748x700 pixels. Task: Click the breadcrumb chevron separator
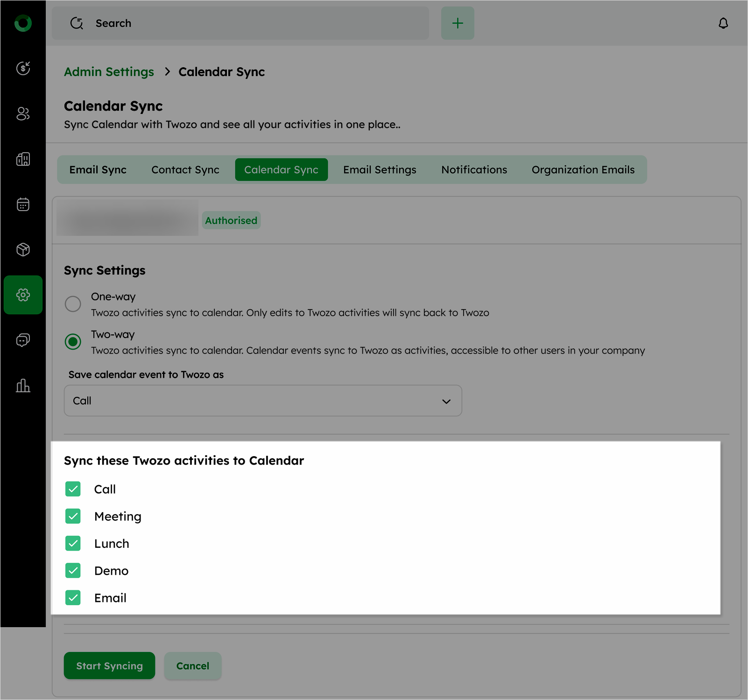(x=167, y=72)
